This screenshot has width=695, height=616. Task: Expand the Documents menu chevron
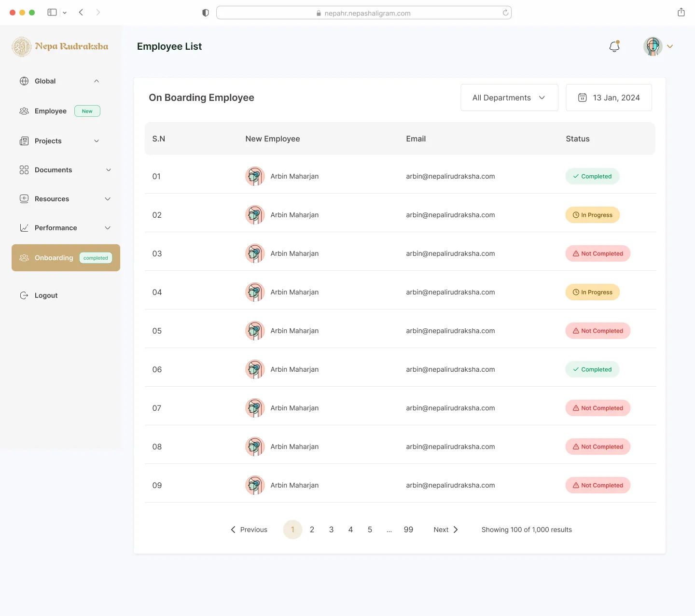click(108, 170)
